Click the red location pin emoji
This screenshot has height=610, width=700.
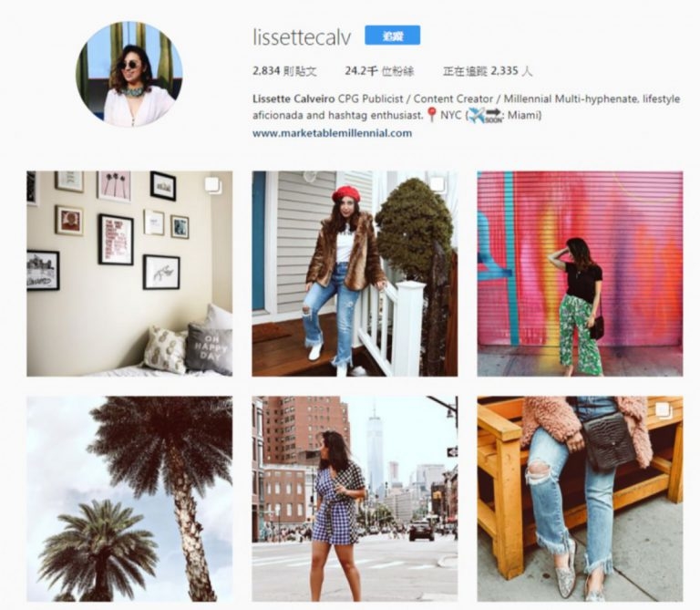pyautogui.click(x=431, y=115)
